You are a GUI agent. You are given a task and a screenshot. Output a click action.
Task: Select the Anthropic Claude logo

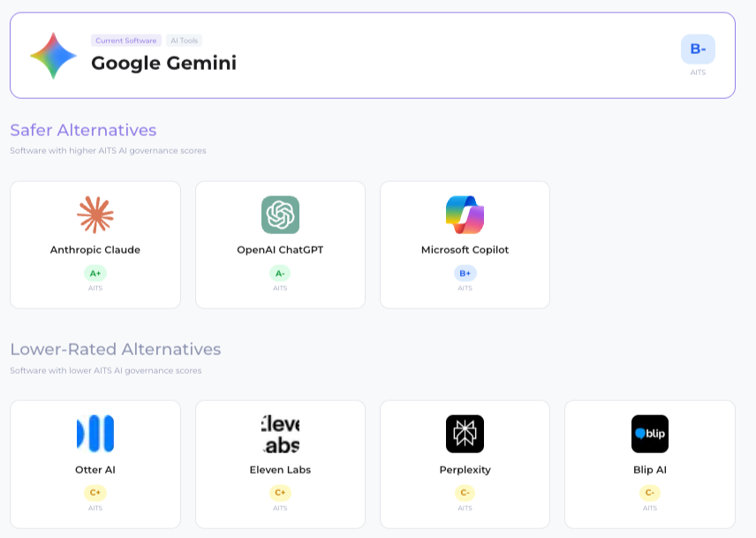pyautogui.click(x=94, y=214)
